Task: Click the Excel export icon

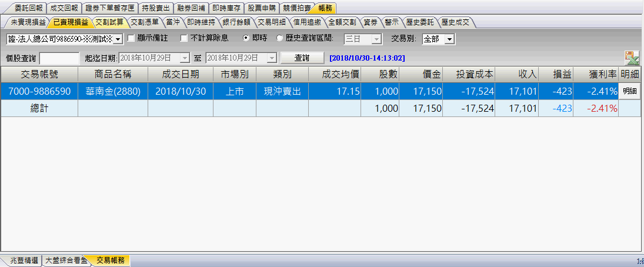Action: 632,58
